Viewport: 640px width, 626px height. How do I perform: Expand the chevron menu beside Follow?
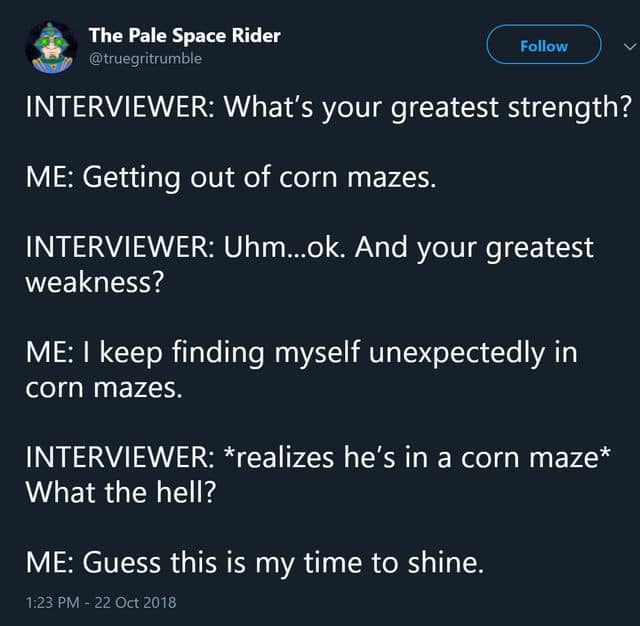(x=627, y=46)
